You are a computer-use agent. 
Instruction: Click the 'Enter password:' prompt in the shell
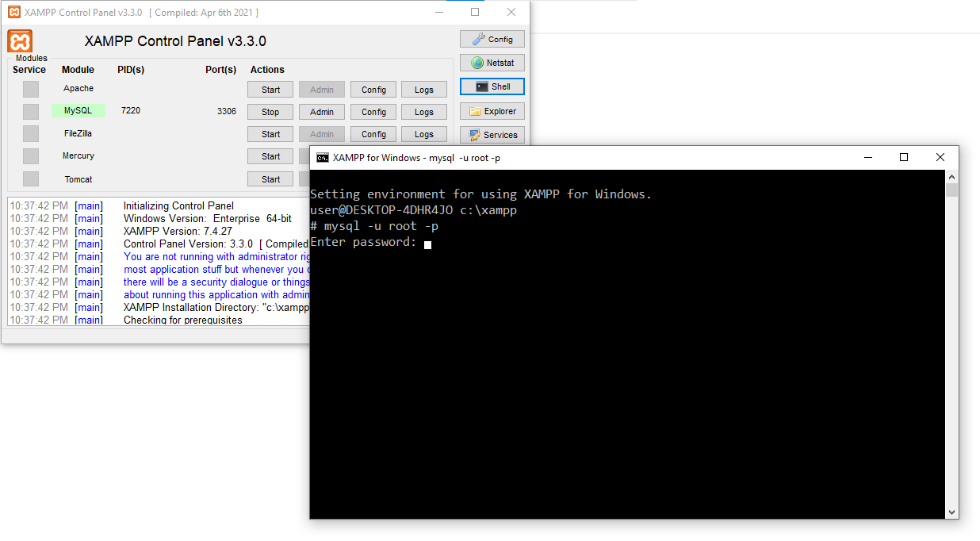pos(363,242)
